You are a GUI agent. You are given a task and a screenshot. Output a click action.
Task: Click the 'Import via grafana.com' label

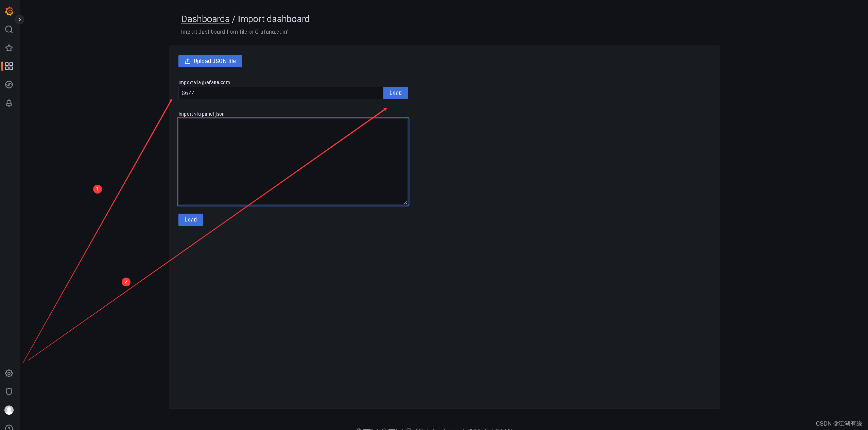point(204,82)
